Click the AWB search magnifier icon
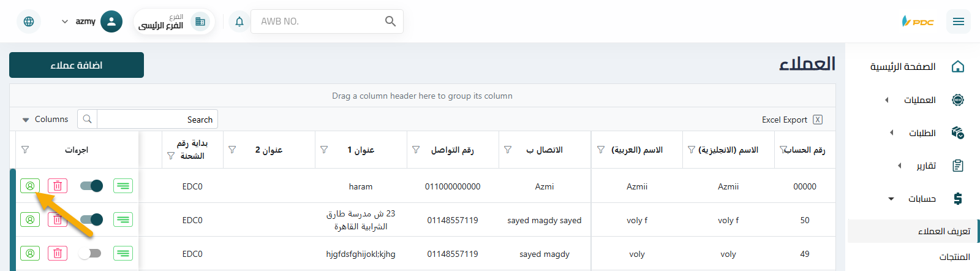Viewport: 980px width, 271px height. pyautogui.click(x=390, y=21)
